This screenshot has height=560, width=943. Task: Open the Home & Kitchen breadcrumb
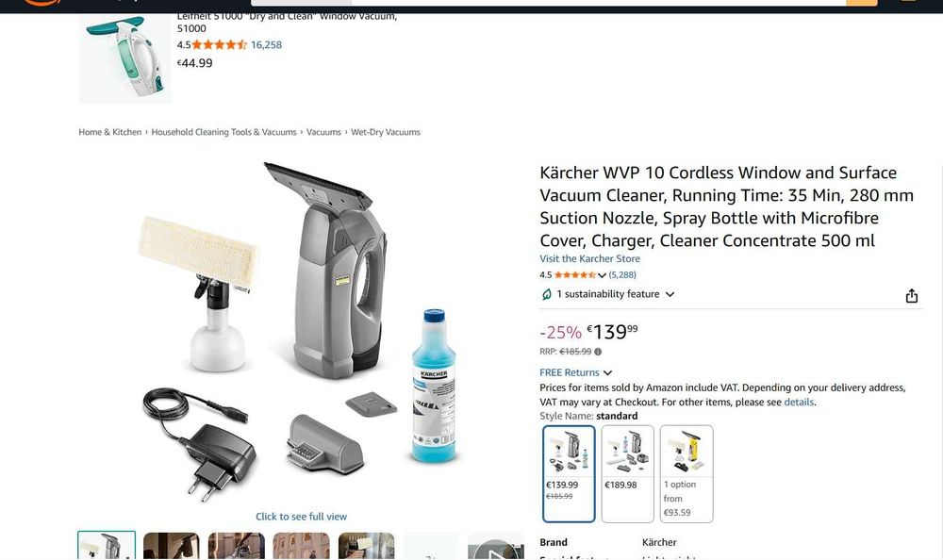pos(110,132)
